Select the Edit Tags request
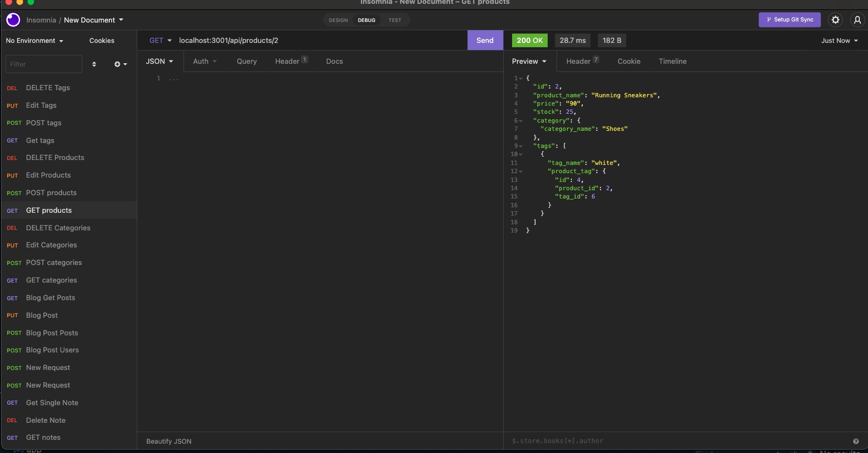Viewport: 868px width, 453px height. coord(69,106)
